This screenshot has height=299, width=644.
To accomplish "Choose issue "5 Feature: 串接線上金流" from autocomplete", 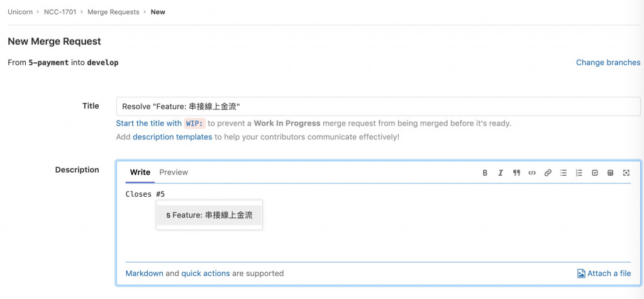I will (x=209, y=215).
